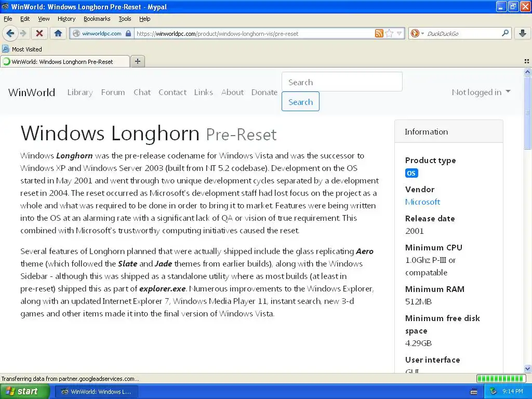Click the Windows Longhorn Pre-Reset heading
Viewport: 532px width, 399px height.
pos(149,134)
